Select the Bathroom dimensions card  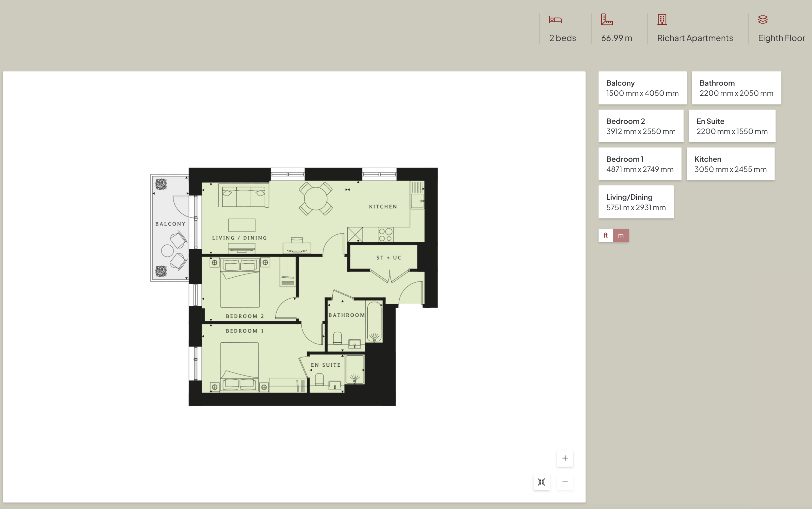coord(736,88)
